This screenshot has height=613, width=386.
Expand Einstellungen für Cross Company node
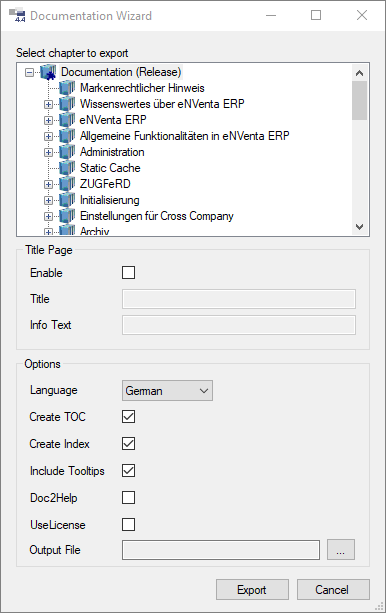click(x=48, y=217)
